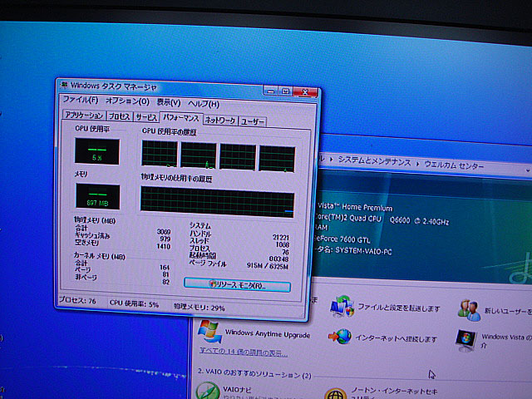Viewport: 532px width, 399px height.
Task: Click the ページ ファイル value 915M / 6325M
Action: [268, 266]
